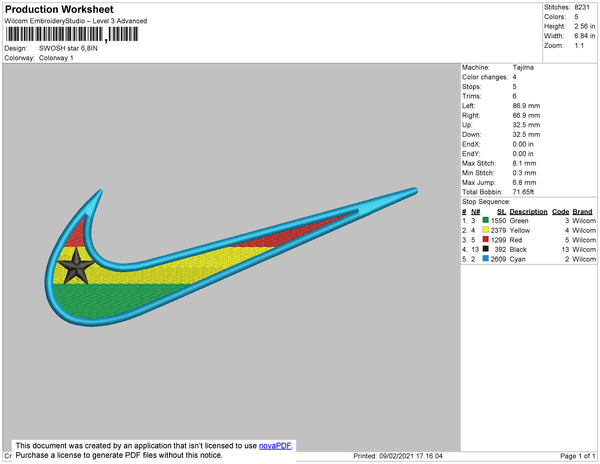Click the barcode in the header
Viewport: 600px width, 464px height.
tap(72, 34)
